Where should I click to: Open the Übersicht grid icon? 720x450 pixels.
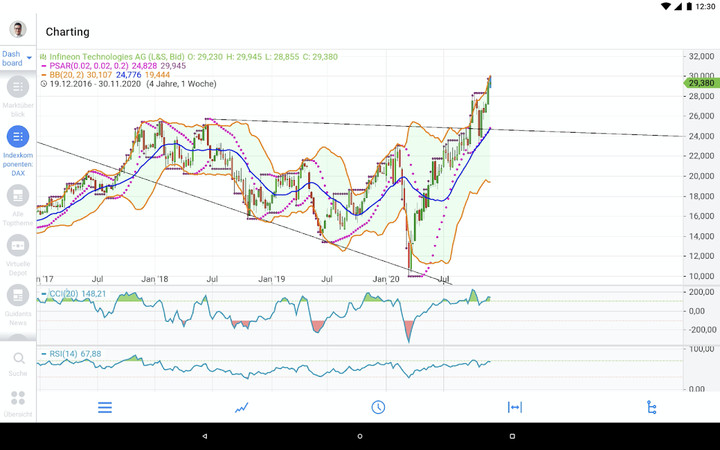click(x=18, y=398)
